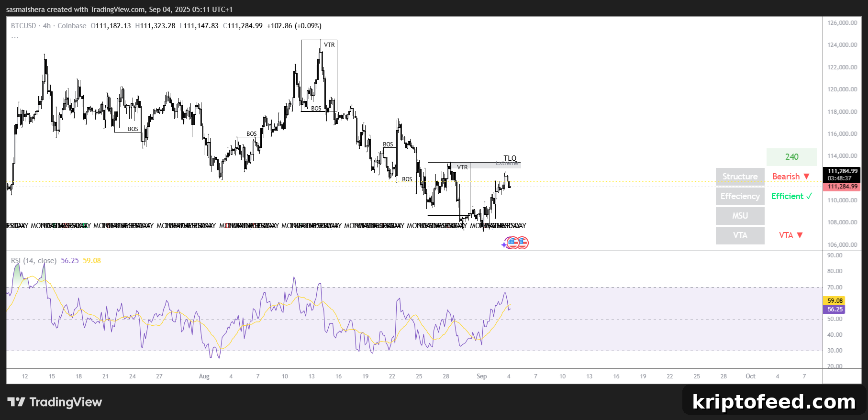Click the left US flag economic event icon

coord(513,243)
